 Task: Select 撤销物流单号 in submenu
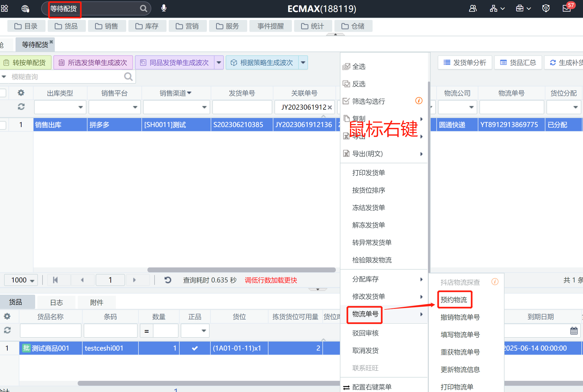coord(460,317)
